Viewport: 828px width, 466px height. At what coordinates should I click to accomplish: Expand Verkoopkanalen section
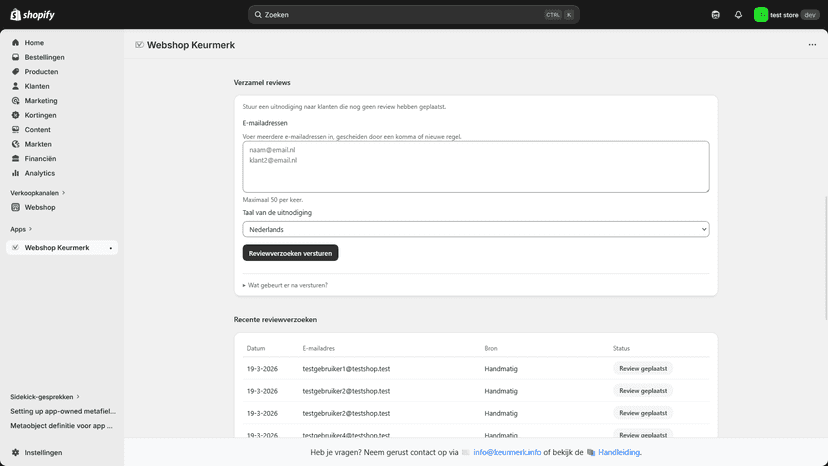click(37, 193)
